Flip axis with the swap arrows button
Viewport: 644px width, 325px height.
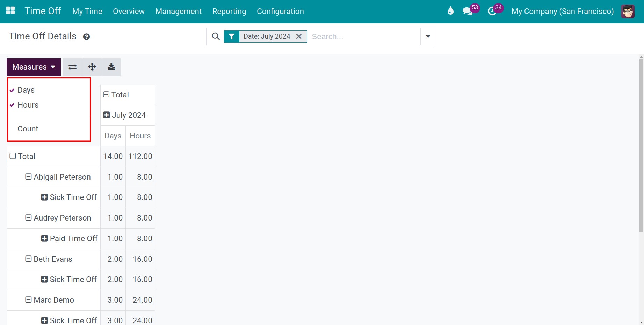click(x=72, y=67)
